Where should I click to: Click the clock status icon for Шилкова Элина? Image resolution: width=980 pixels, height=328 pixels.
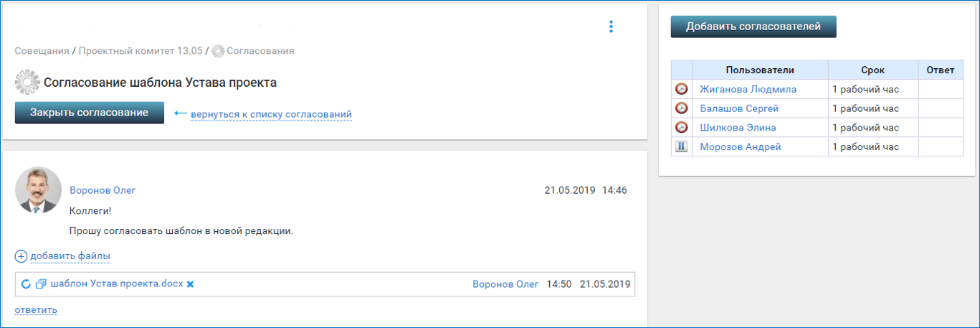pos(682,128)
